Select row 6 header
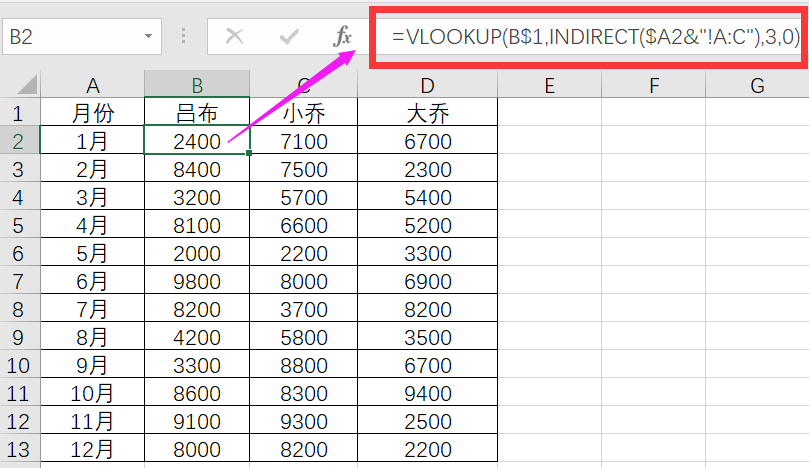Viewport: 809px width, 468px height. [19, 253]
